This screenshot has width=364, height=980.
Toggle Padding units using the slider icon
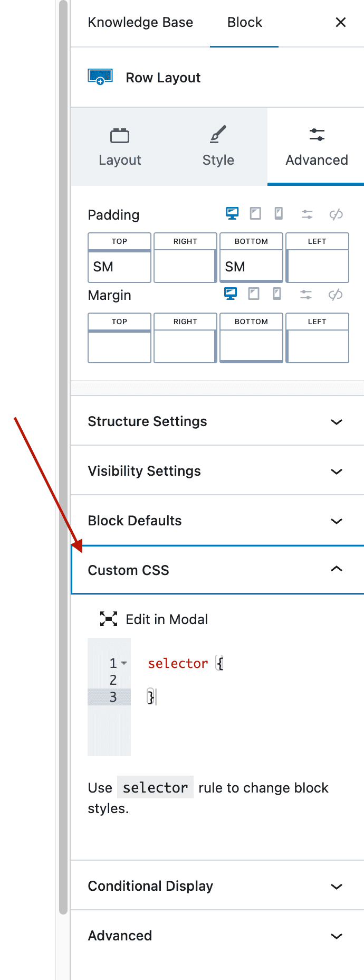[x=306, y=214]
